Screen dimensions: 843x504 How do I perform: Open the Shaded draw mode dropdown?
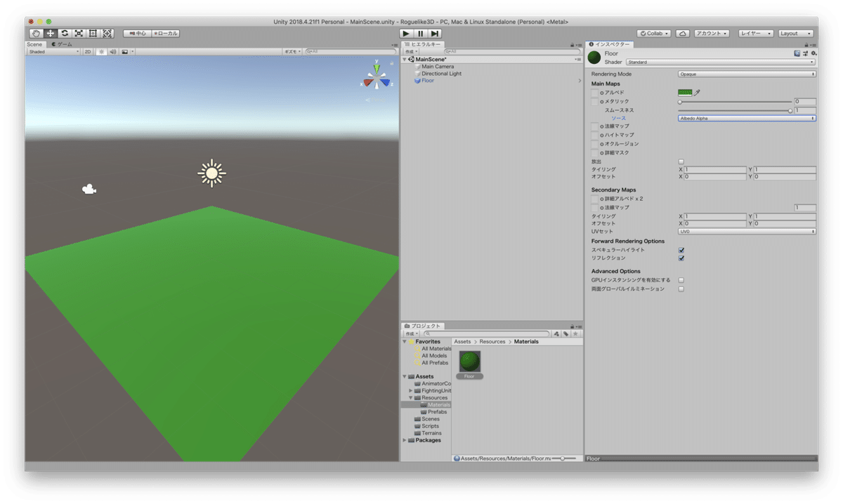coord(53,51)
